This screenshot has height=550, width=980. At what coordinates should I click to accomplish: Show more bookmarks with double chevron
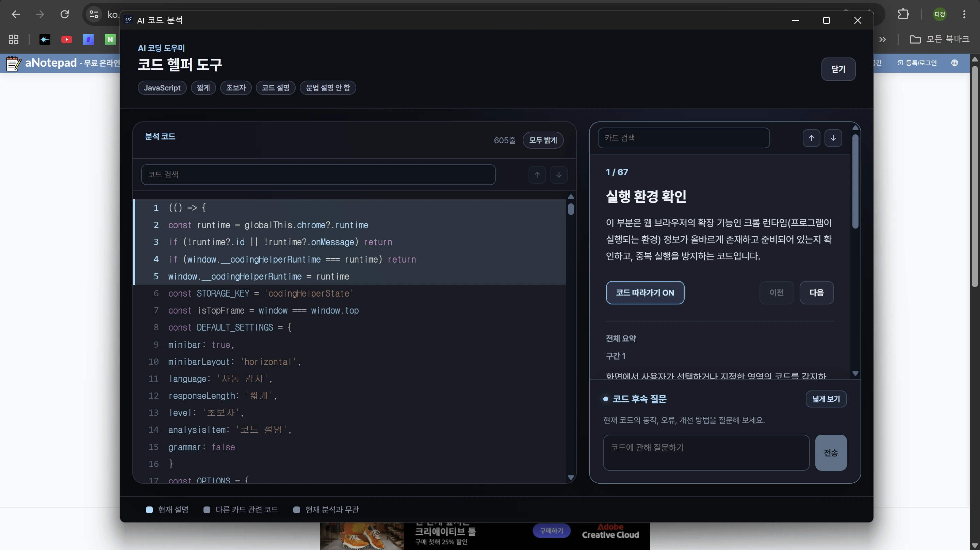[883, 39]
